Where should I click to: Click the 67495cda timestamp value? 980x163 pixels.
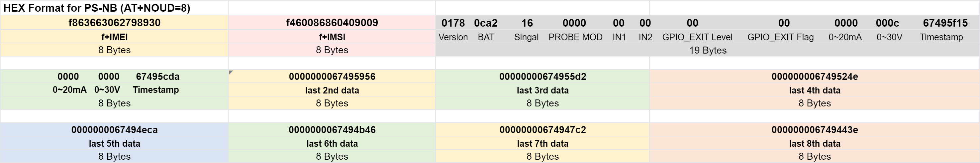(157, 77)
